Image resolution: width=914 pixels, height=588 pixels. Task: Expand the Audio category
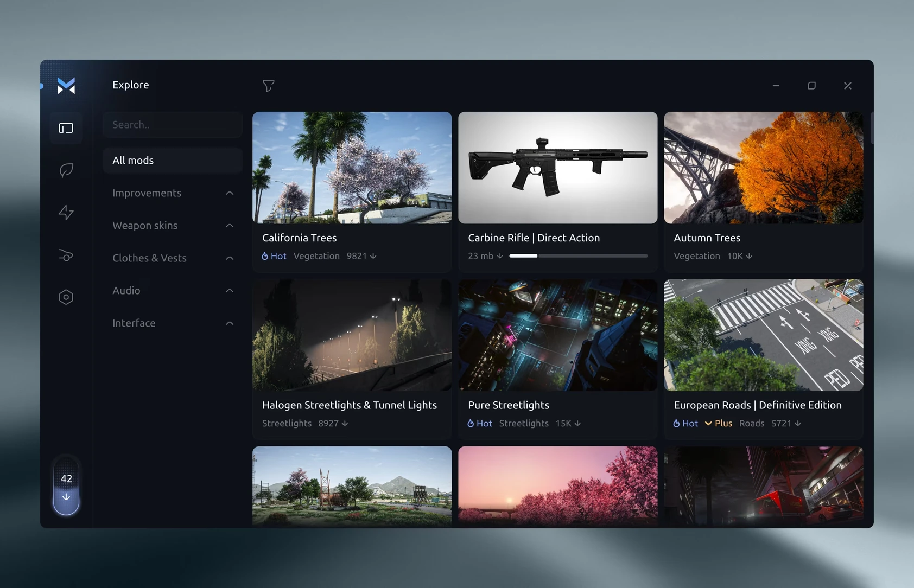coord(173,291)
